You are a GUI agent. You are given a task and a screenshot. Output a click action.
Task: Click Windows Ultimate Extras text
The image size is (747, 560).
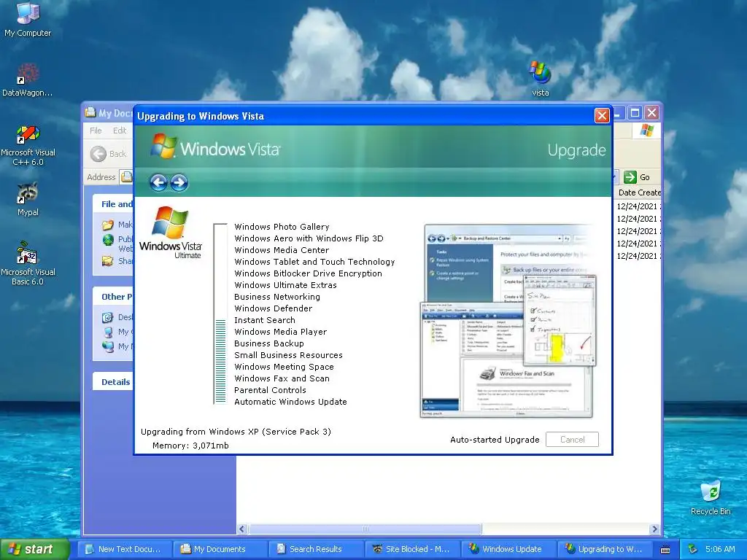pyautogui.click(x=285, y=285)
